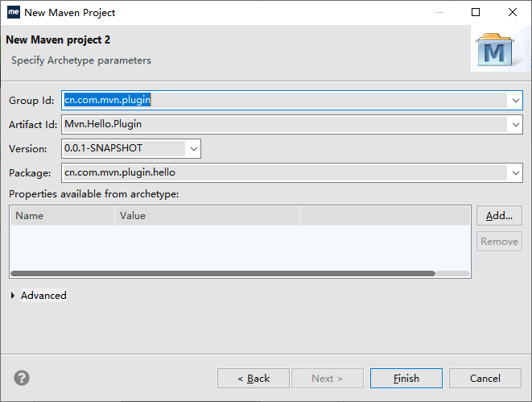Open the Package dropdown arrow
Image resolution: width=532 pixels, height=402 pixels.
pyautogui.click(x=515, y=173)
